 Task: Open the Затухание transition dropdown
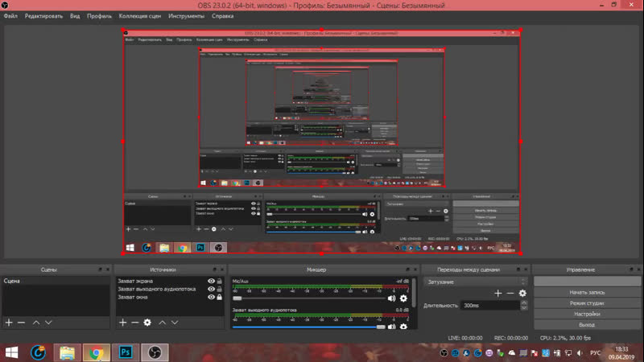coord(476,282)
